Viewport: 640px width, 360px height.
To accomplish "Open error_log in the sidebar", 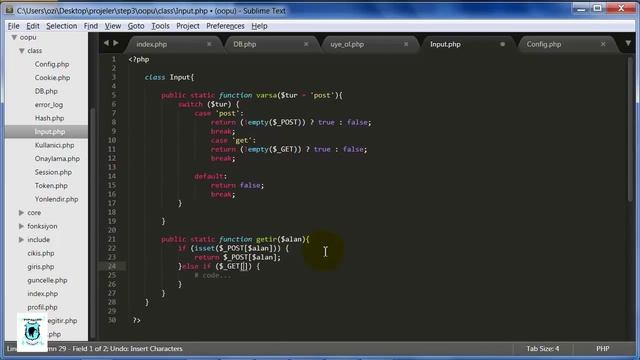I will point(49,104).
